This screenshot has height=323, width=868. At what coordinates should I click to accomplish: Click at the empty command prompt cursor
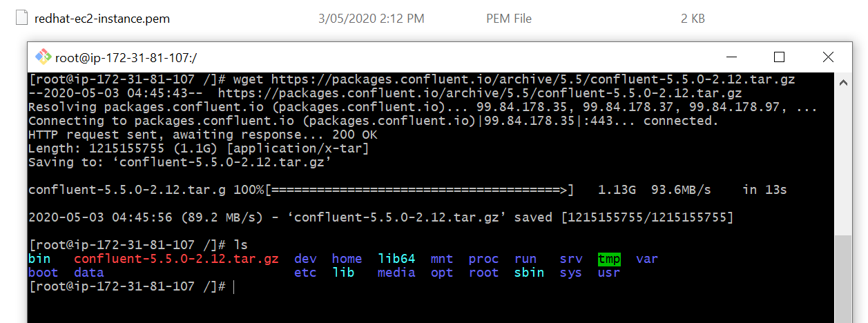235,286
